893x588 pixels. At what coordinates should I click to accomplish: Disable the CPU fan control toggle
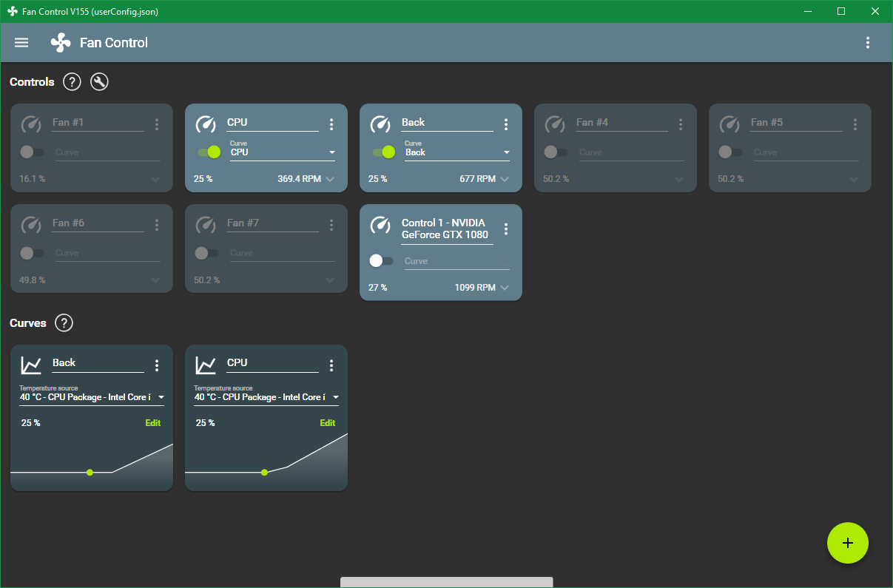tap(209, 152)
